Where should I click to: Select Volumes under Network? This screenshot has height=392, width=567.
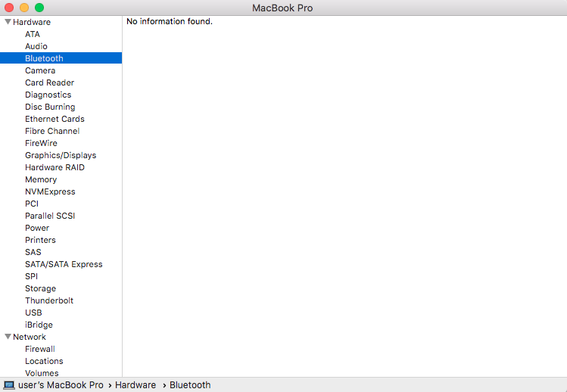(42, 373)
